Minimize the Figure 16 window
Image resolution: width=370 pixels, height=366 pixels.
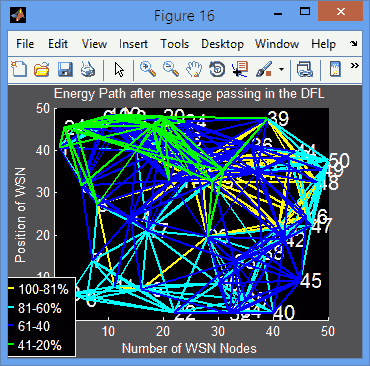pos(277,14)
